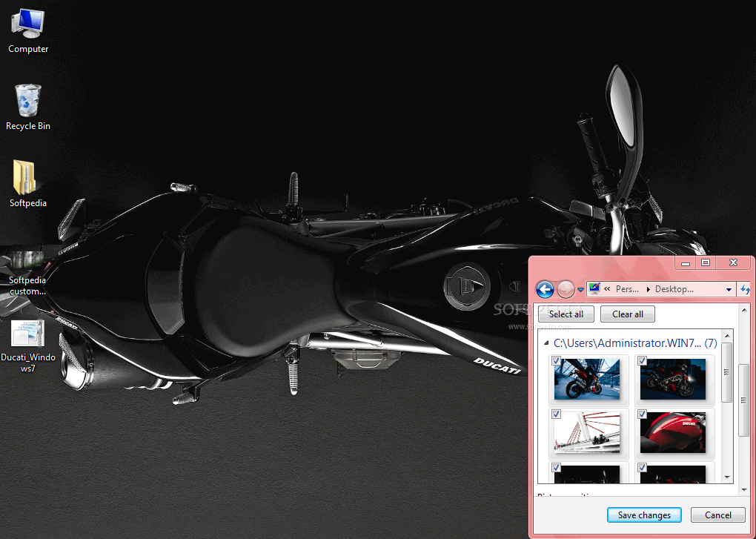Click the Select all button

point(566,314)
